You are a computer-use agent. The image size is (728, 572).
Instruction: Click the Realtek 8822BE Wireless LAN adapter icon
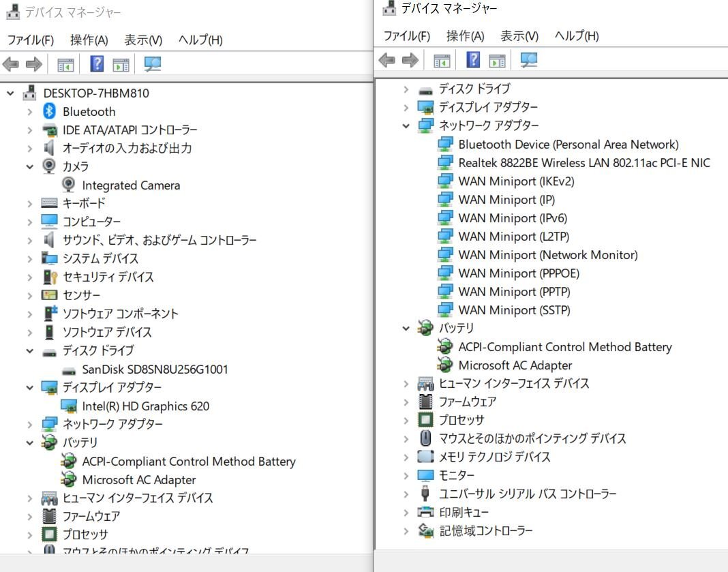[445, 163]
